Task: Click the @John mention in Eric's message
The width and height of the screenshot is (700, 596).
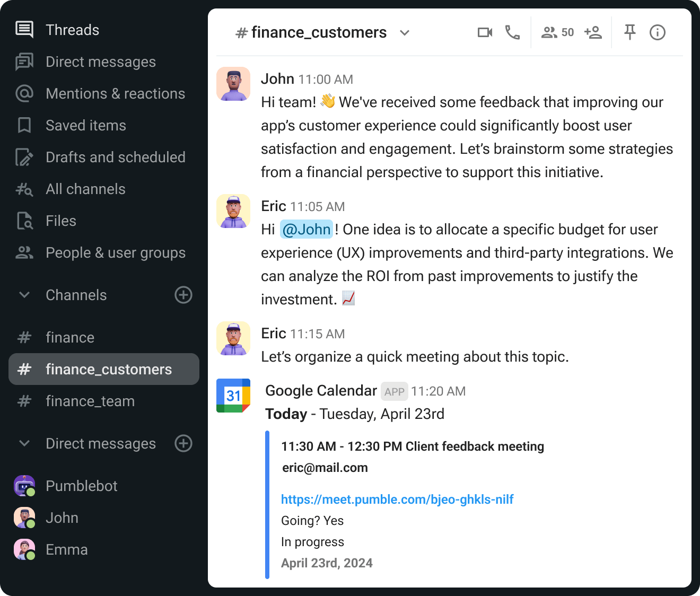Action: 307,229
